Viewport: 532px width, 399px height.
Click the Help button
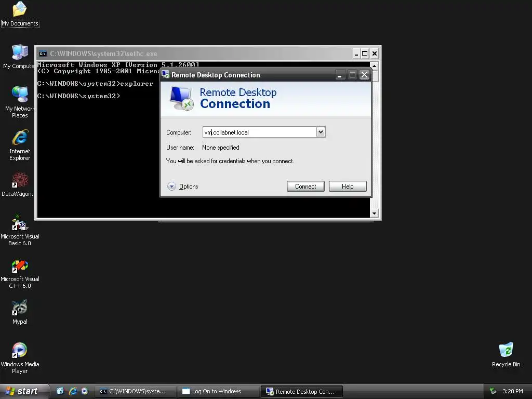(x=348, y=187)
